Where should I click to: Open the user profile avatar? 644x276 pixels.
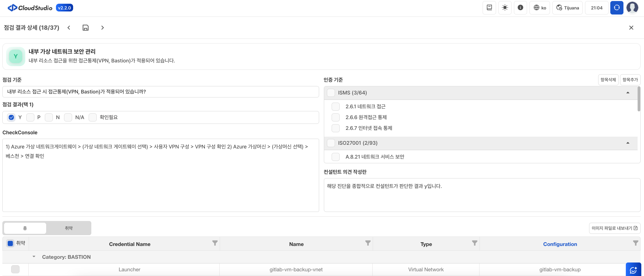[632, 8]
